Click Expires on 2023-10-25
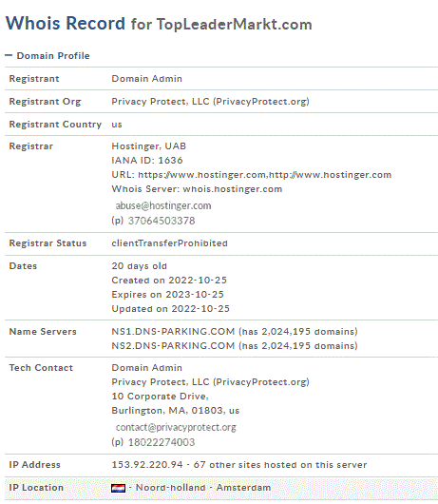438x504 pixels. (167, 295)
